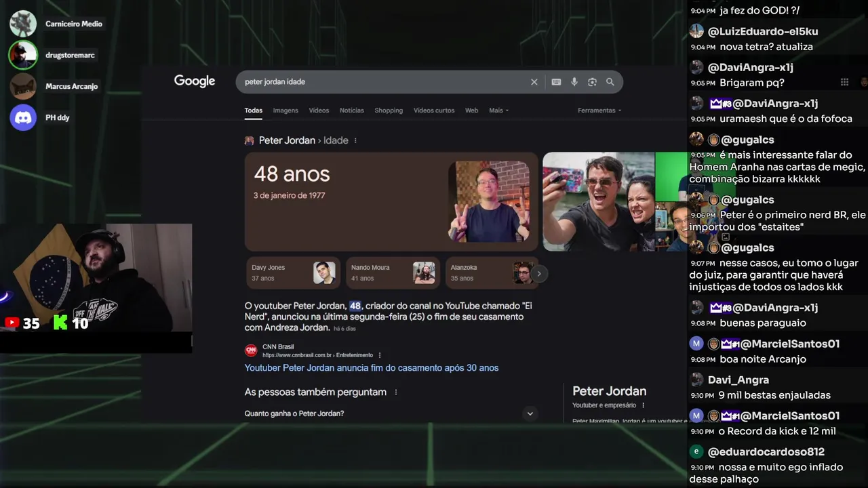Click the magnifier search icon
The height and width of the screenshot is (488, 868).
(610, 82)
